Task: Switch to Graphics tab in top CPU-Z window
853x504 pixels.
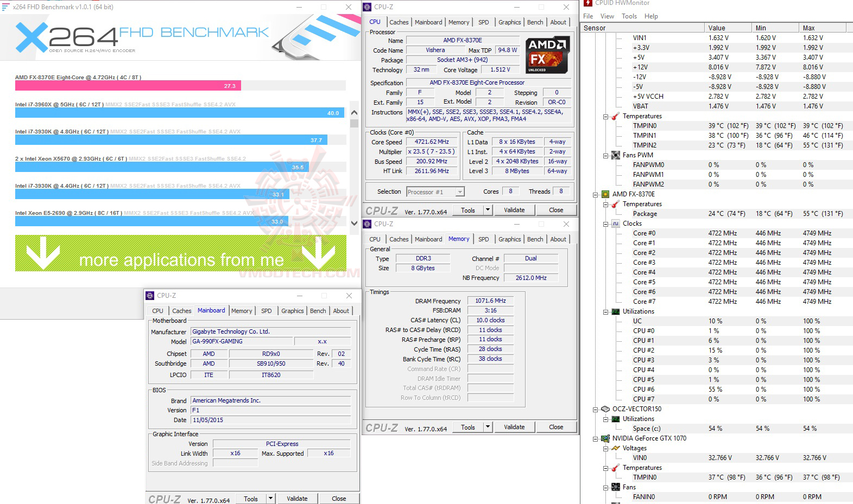Action: click(x=509, y=22)
